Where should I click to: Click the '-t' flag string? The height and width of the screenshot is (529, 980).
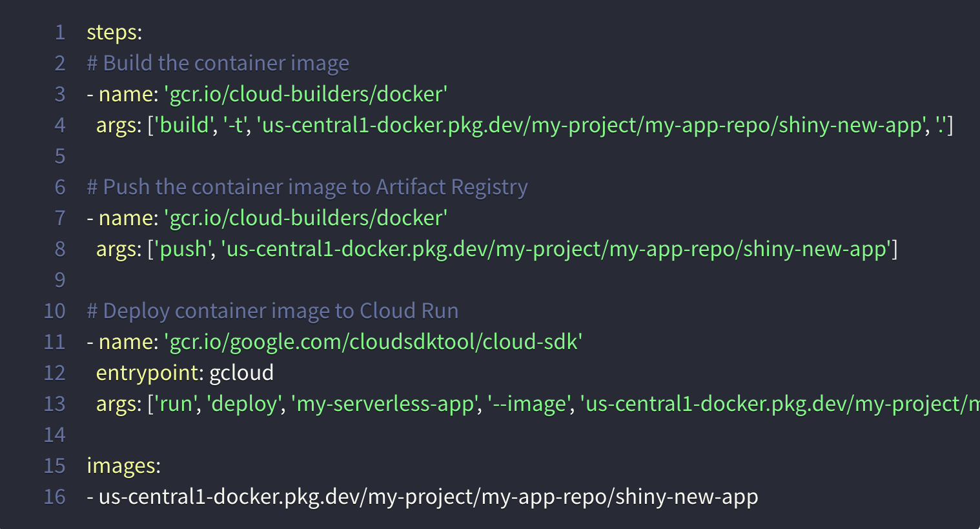235,125
